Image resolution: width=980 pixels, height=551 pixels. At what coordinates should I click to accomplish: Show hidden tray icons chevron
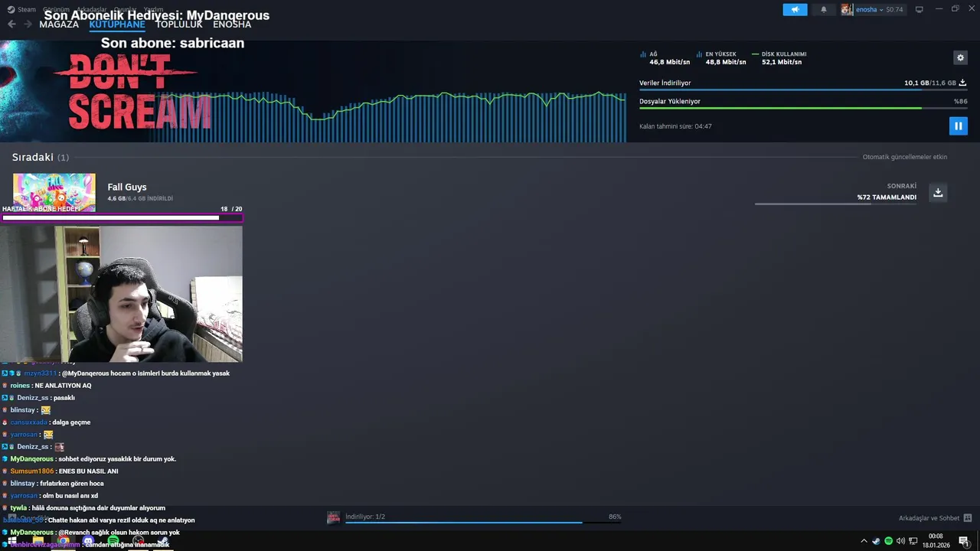point(864,541)
